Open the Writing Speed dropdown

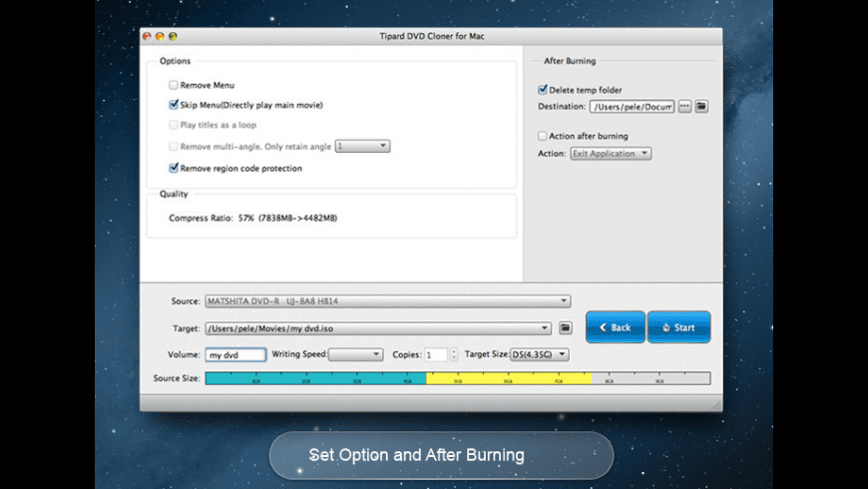pos(355,354)
